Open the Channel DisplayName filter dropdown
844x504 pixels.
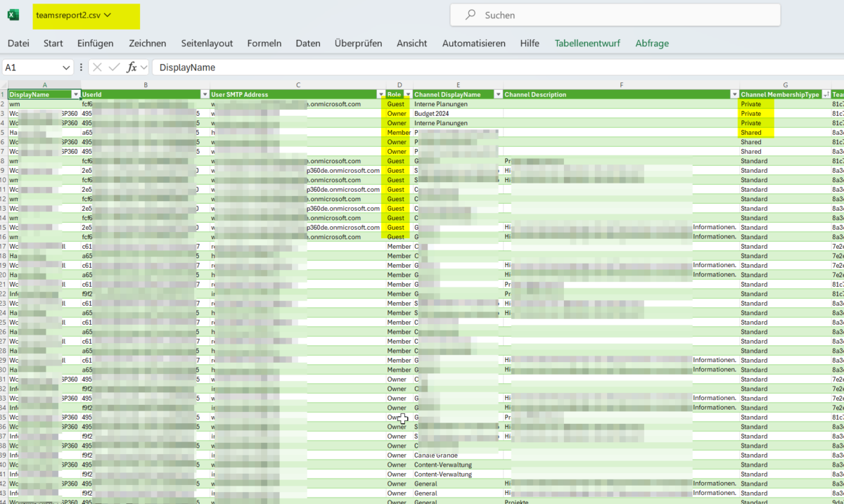coord(498,94)
